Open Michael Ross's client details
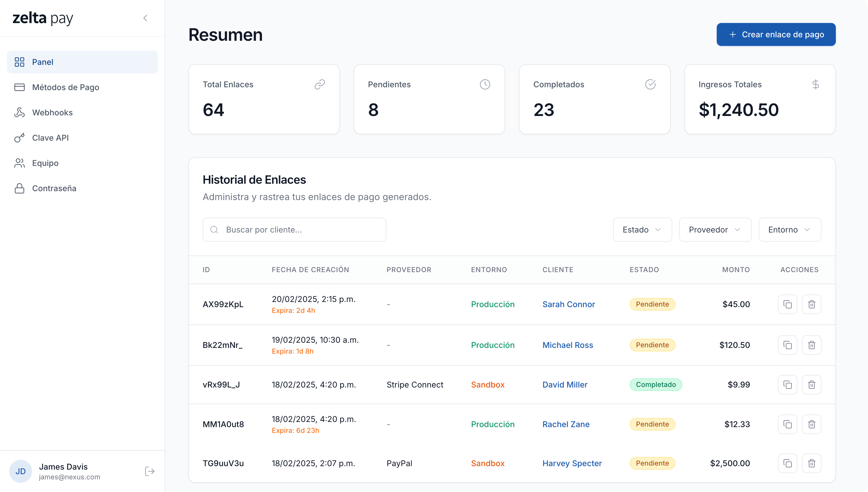The height and width of the screenshot is (492, 868). (x=568, y=345)
